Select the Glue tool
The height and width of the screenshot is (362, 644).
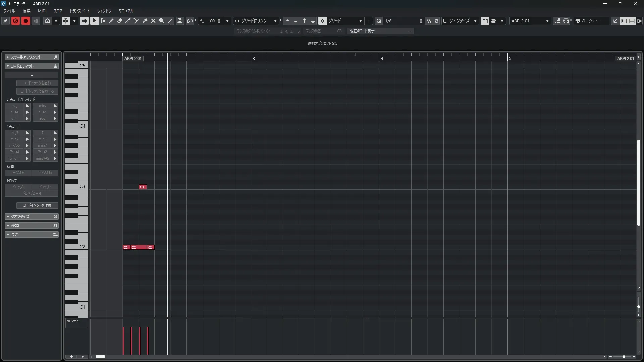pyautogui.click(x=145, y=21)
